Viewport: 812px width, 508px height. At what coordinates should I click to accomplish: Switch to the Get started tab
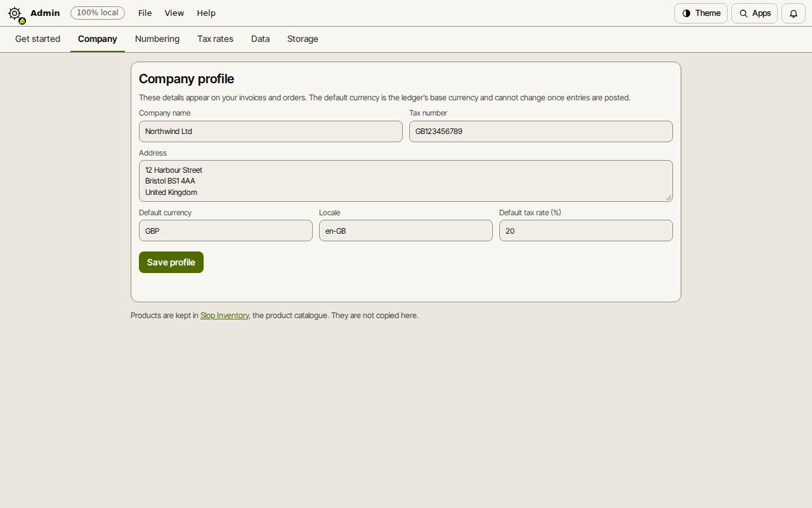[x=37, y=39]
